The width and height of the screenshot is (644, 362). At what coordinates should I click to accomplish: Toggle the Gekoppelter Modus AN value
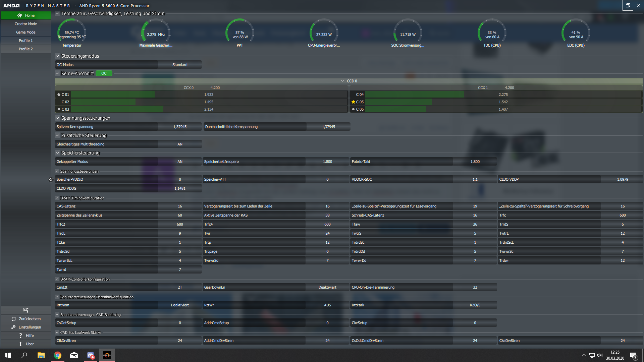[180, 162]
